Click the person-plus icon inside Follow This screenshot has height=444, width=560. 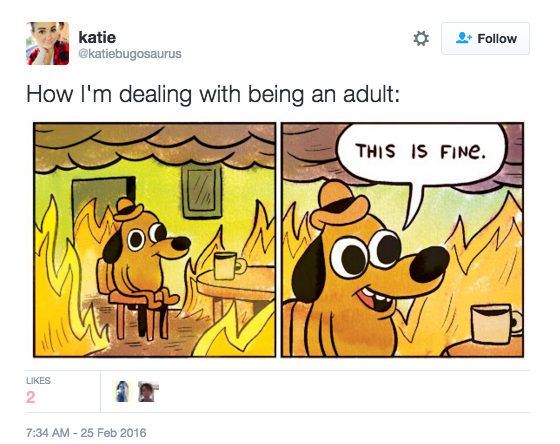point(464,38)
